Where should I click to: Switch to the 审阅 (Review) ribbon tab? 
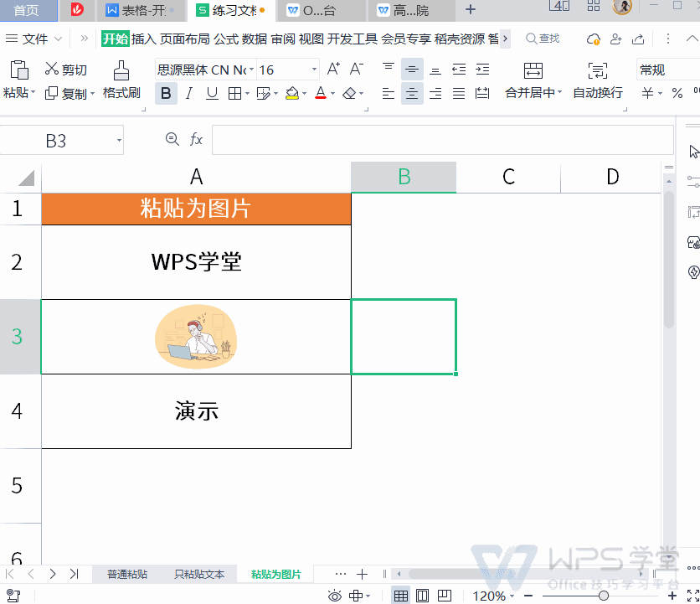click(x=283, y=39)
